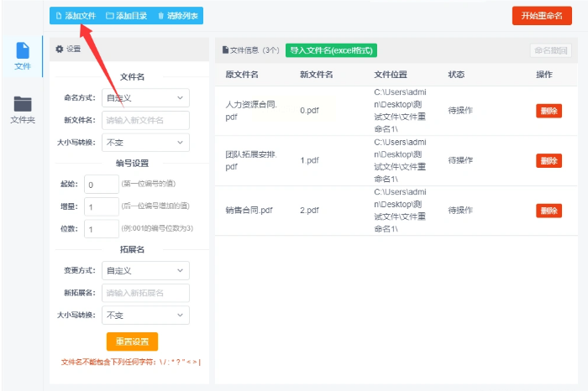
Task: Open the filename 大小写转换 dropdown
Action: pyautogui.click(x=145, y=143)
